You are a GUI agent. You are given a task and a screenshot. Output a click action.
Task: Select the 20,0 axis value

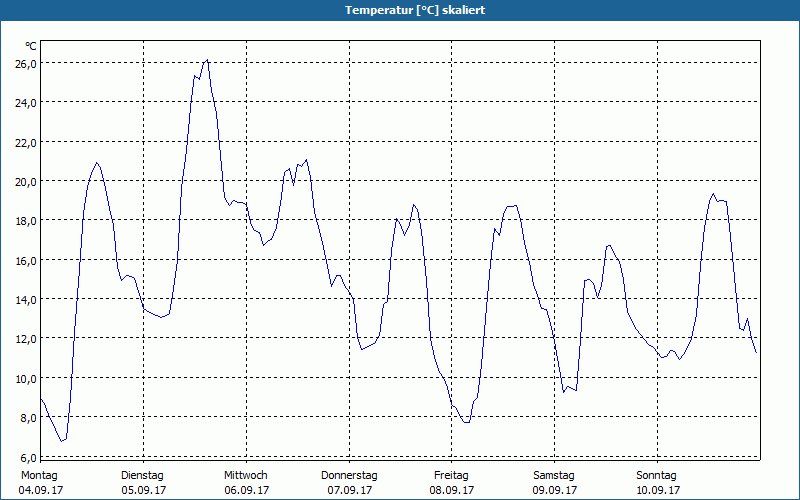pyautogui.click(x=26, y=182)
